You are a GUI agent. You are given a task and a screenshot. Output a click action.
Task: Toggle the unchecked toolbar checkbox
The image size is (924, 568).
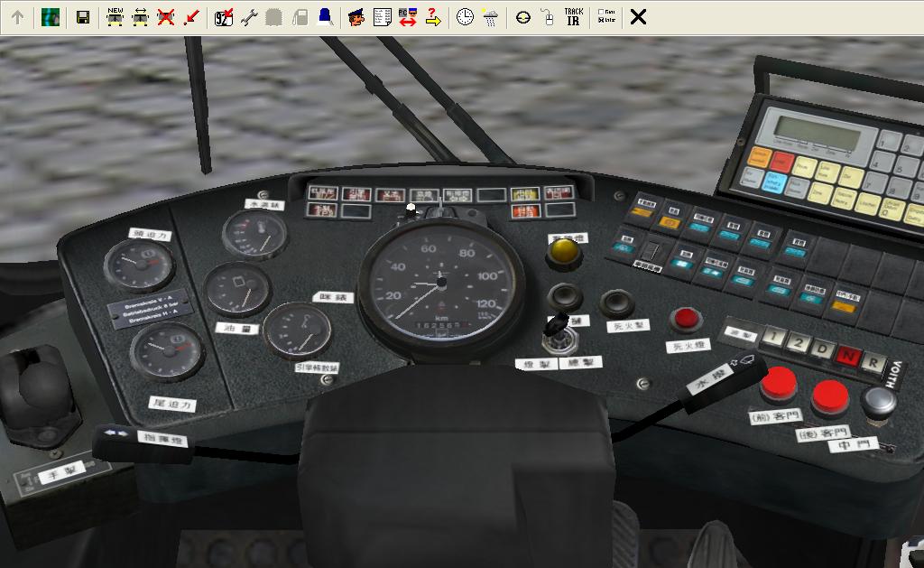coord(600,12)
